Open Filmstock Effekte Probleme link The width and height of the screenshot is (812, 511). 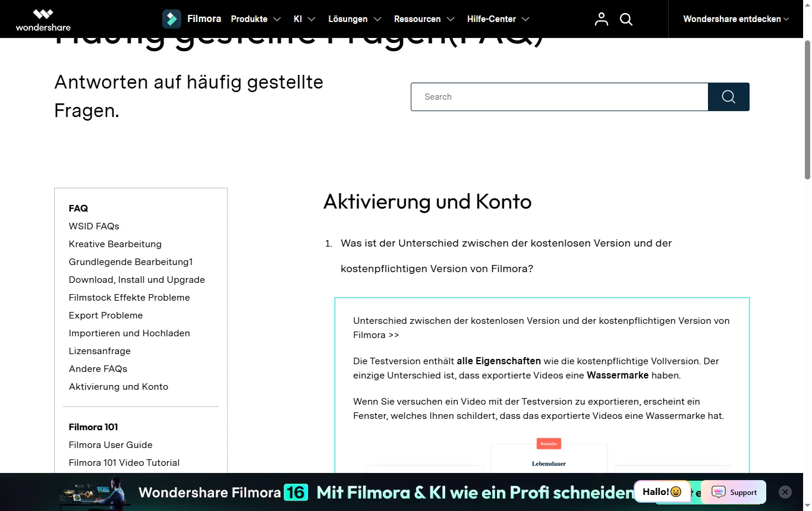[130, 298]
